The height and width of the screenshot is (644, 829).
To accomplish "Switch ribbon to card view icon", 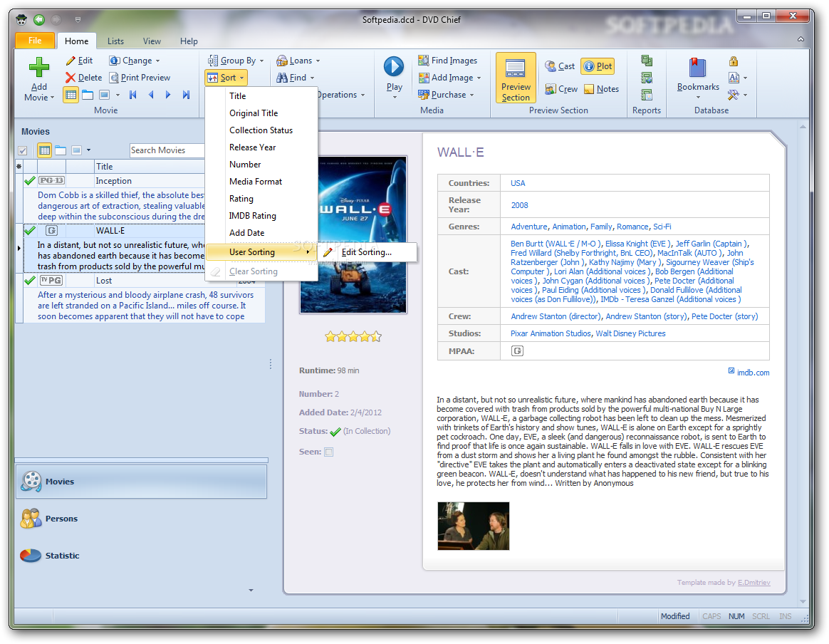I will coord(88,95).
